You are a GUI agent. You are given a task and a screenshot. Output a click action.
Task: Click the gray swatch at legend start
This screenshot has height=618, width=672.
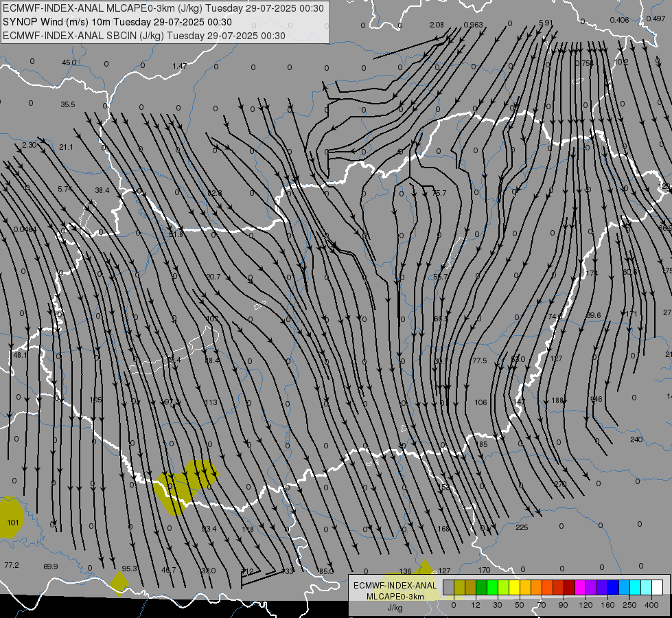click(448, 587)
